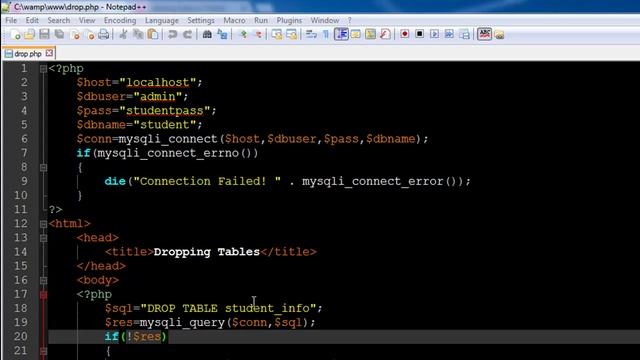Click the Zoom Out icon
Screen dimensions: 640x360
point(258,34)
